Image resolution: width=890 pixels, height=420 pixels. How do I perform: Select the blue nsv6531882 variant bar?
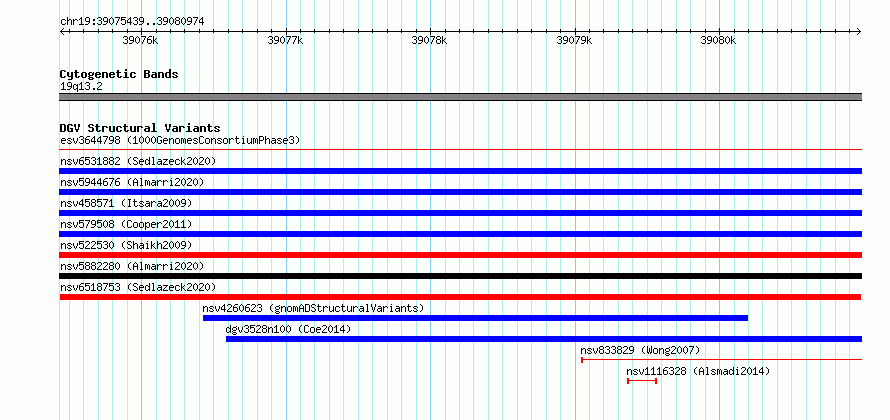point(461,171)
